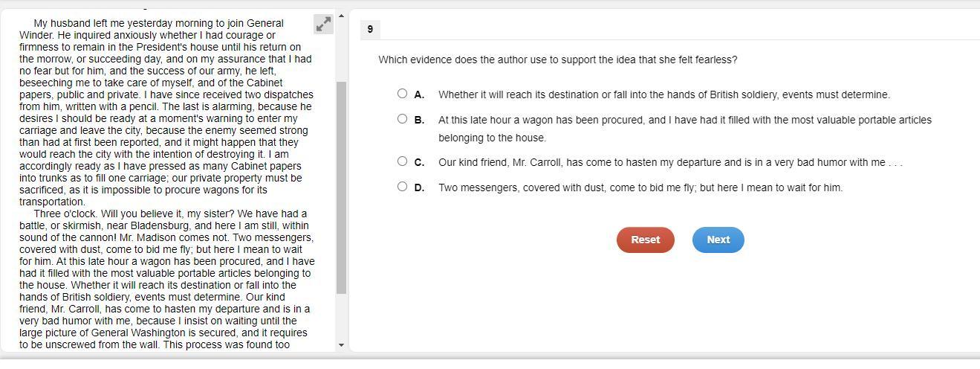Click answer D text about waiting for him

(640, 187)
